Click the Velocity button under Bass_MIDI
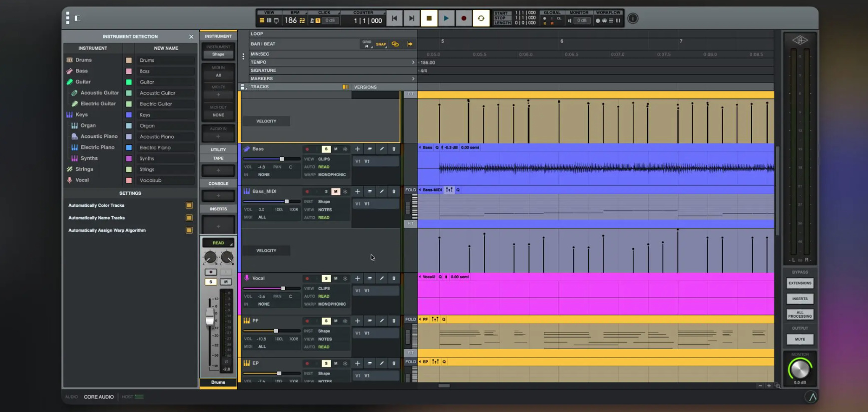868x412 pixels. [x=266, y=251]
